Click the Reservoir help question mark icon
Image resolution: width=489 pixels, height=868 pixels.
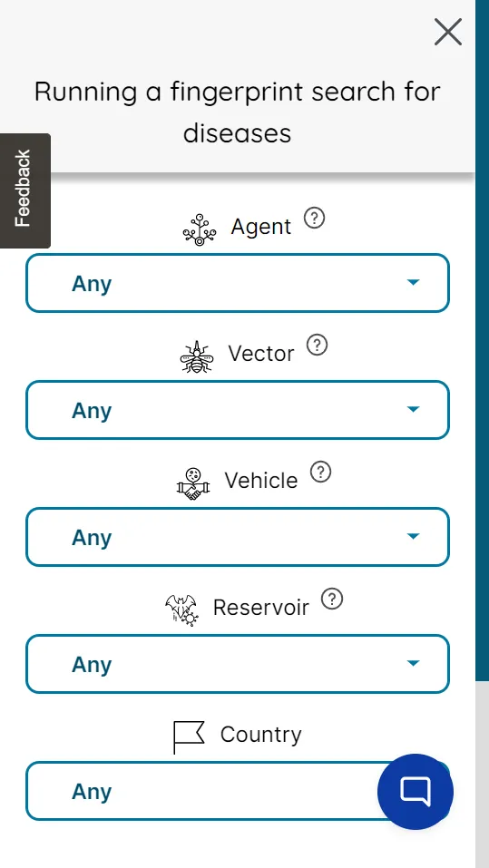[332, 599]
